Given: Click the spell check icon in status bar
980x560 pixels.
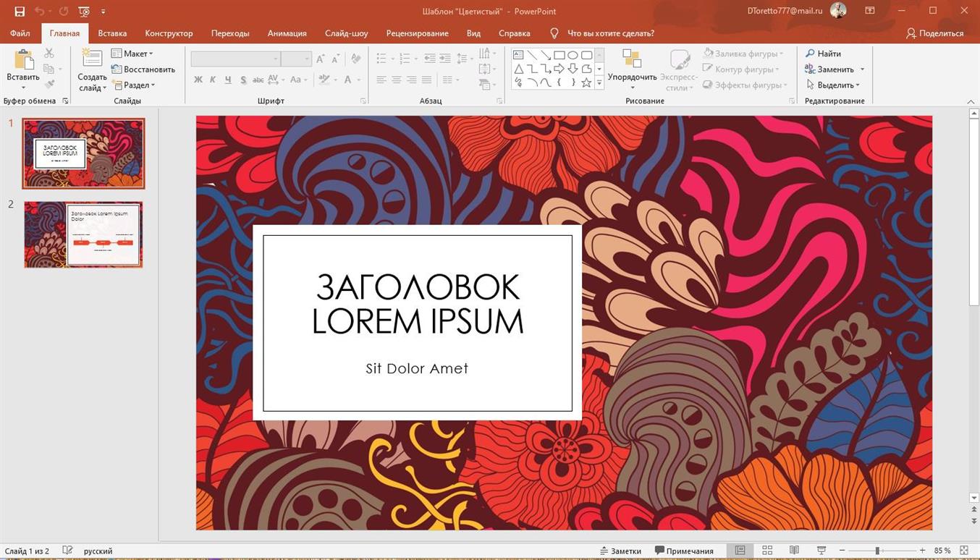Looking at the screenshot, I should coord(67,551).
